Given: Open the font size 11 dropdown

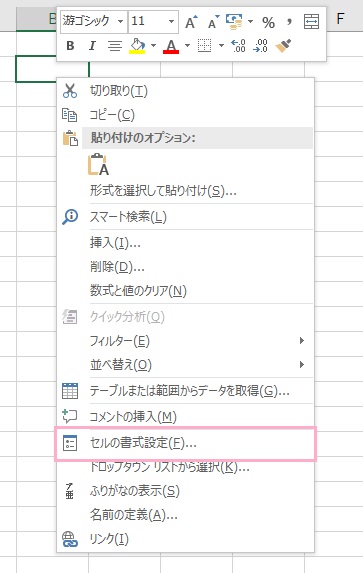Looking at the screenshot, I should tap(171, 21).
